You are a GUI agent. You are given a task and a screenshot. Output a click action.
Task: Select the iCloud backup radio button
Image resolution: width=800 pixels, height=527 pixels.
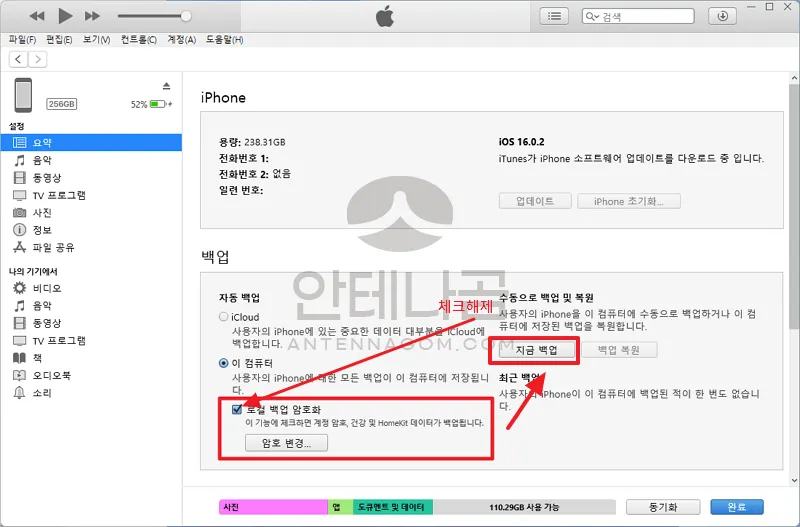tap(223, 317)
